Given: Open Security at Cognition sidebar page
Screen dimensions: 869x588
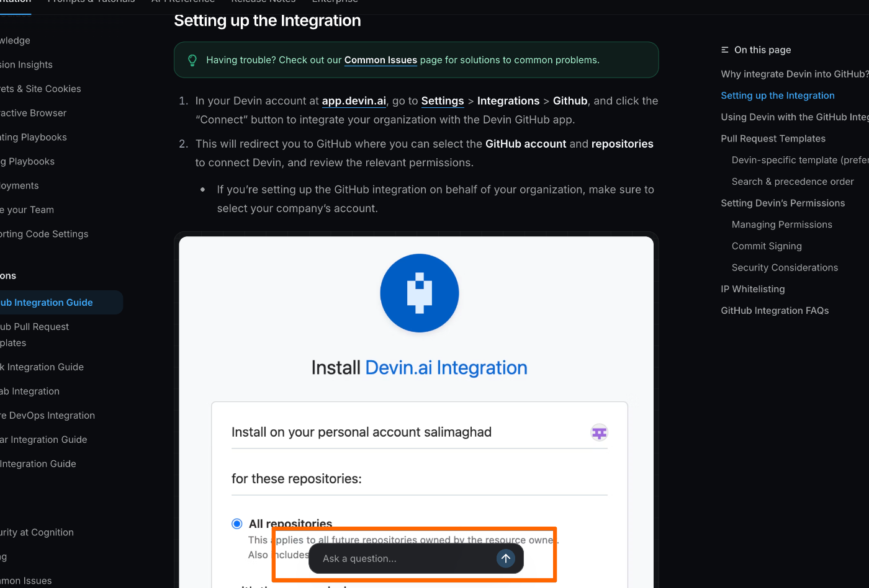Looking at the screenshot, I should coord(37,532).
